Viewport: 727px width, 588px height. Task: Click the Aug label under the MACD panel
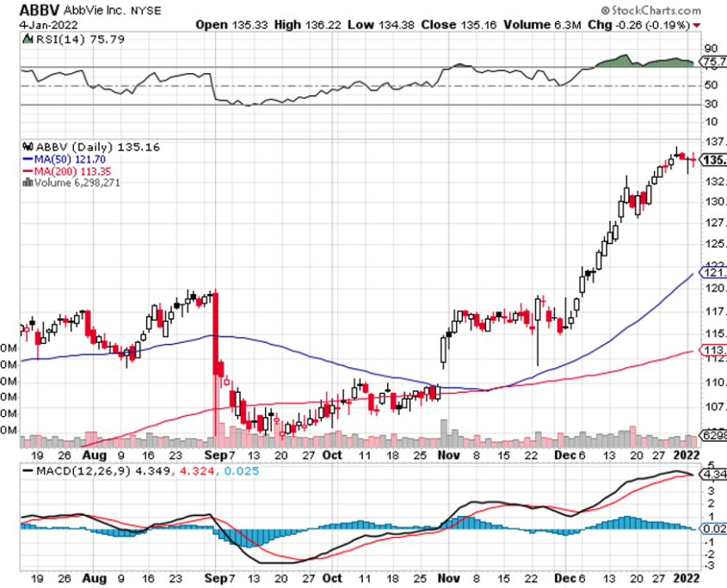pyautogui.click(x=94, y=579)
